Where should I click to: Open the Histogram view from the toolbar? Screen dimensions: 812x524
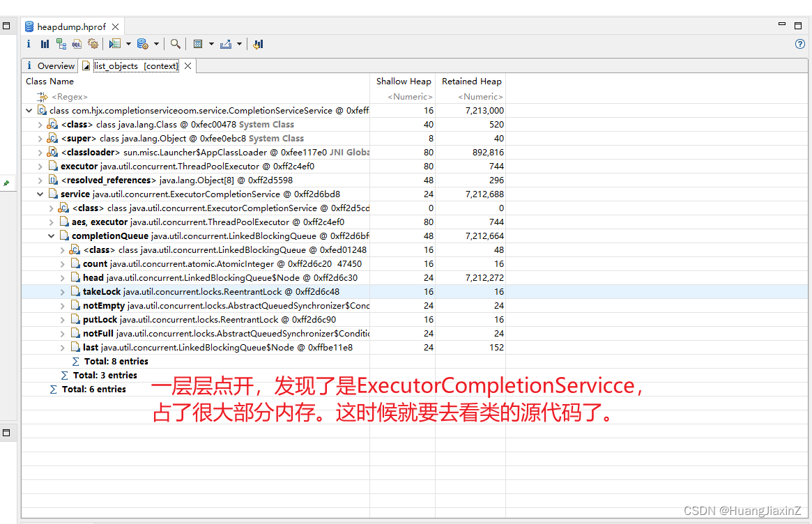pos(45,44)
